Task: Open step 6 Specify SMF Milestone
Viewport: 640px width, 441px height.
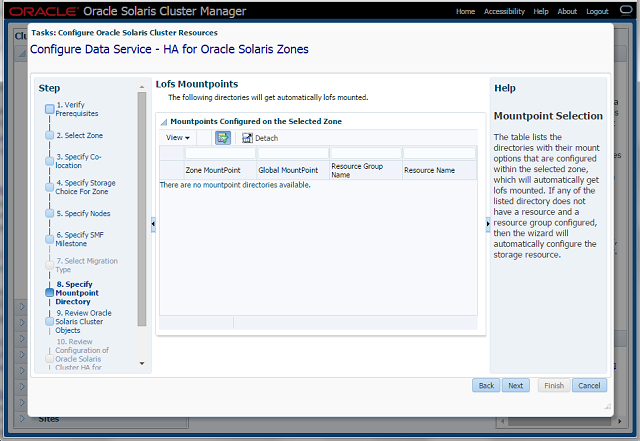Action: click(78, 239)
